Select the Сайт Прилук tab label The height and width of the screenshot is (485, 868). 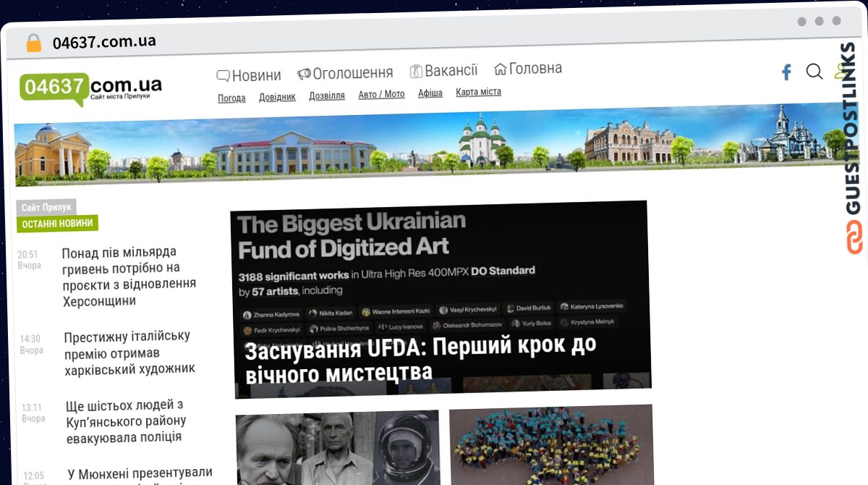(x=46, y=207)
